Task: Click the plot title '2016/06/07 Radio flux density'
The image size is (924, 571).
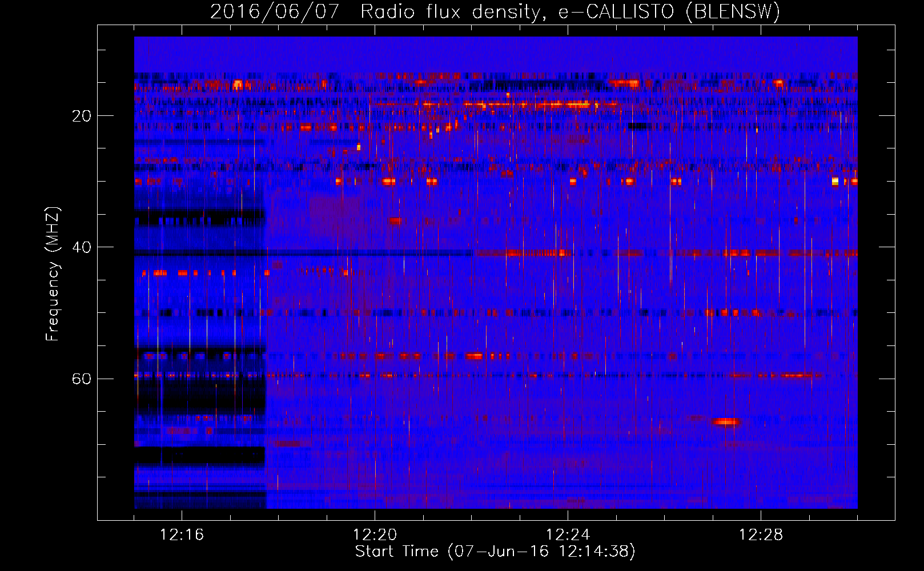Action: pyautogui.click(x=495, y=11)
